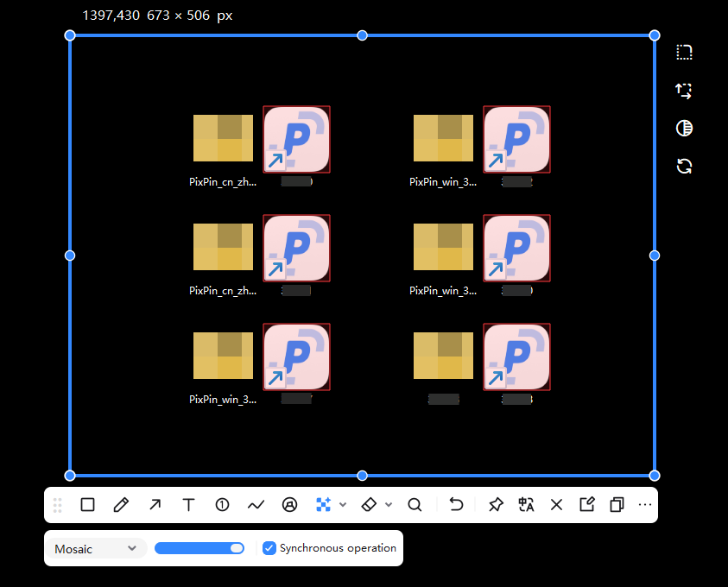This screenshot has width=728, height=587.
Task: Select the Arrow annotation tool
Action: coord(155,504)
